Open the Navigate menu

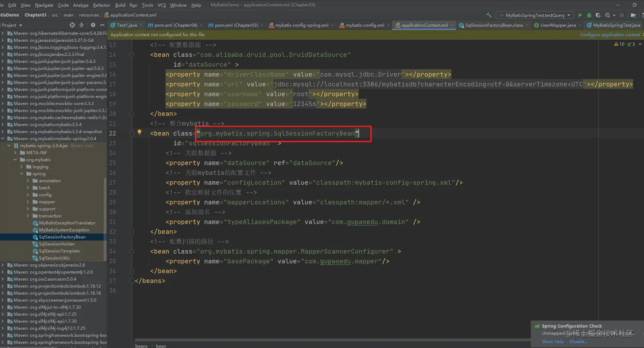pyautogui.click(x=44, y=5)
